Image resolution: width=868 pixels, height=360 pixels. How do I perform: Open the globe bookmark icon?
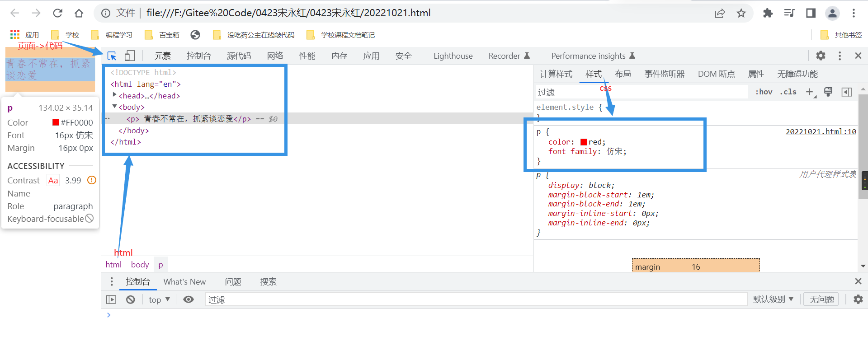click(195, 35)
